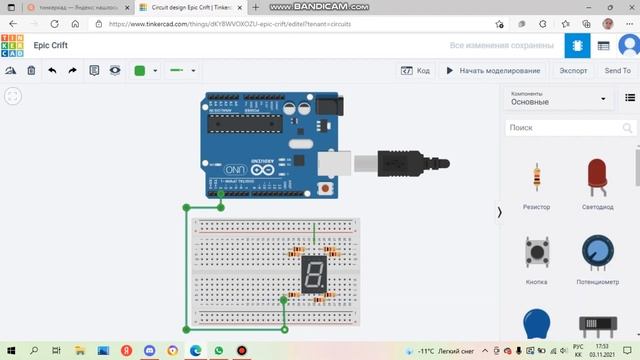
Task: Open Discord from the taskbar
Action: coord(149,351)
